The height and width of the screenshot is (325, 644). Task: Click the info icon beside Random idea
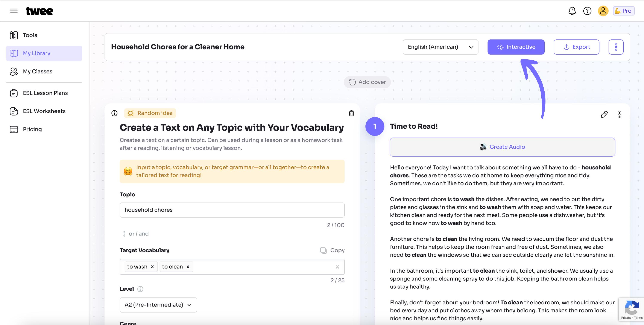pyautogui.click(x=114, y=113)
